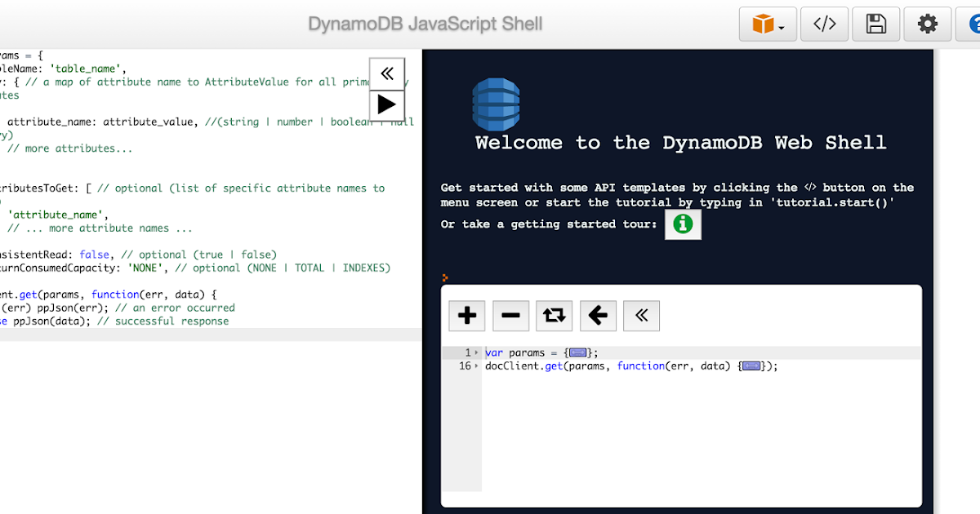
Task: Save the current script using the floppy disk icon
Action: coord(875,24)
